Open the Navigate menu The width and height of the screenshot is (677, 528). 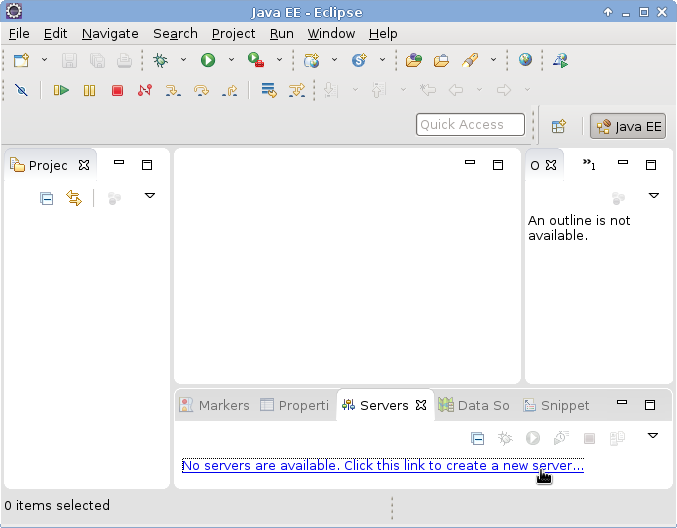click(110, 34)
